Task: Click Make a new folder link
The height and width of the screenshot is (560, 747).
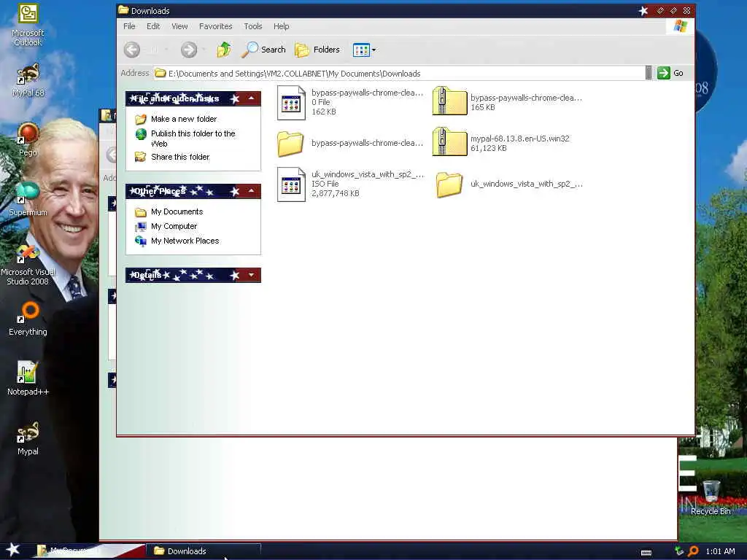Action: (183, 119)
